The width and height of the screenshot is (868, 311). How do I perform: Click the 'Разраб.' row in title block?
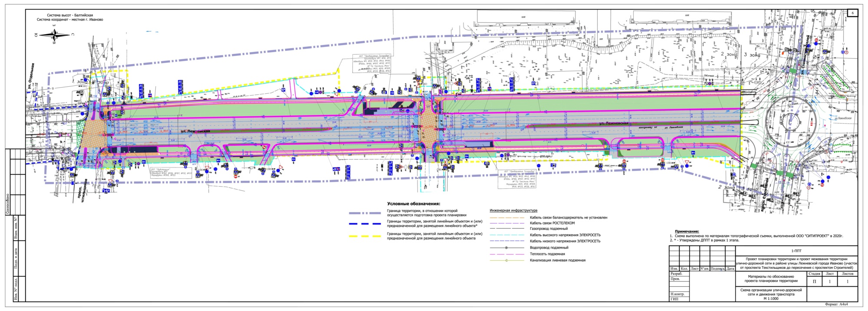pyautogui.click(x=676, y=274)
